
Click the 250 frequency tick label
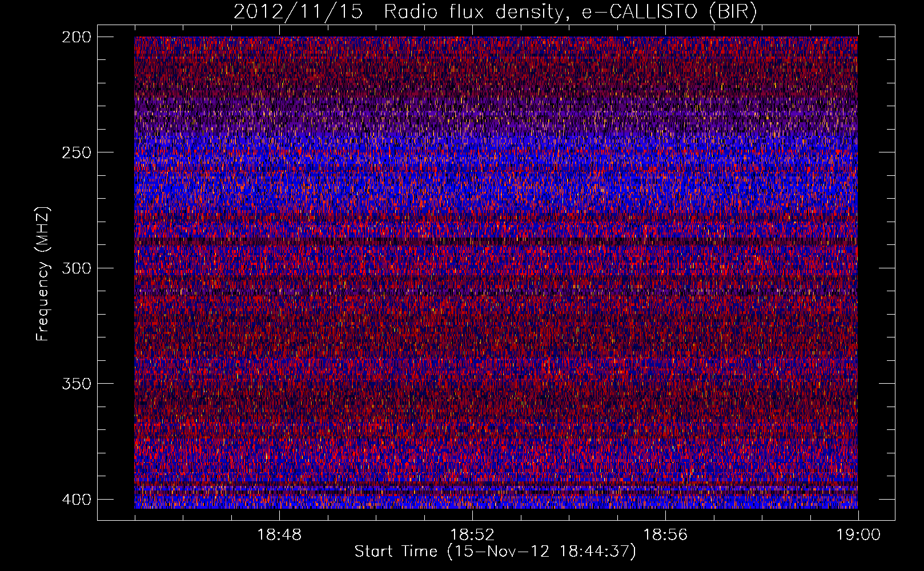(76, 152)
